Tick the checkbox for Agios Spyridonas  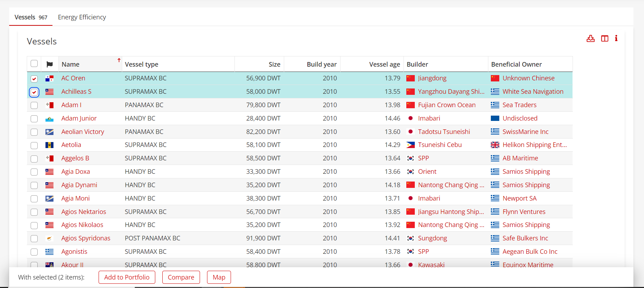pyautogui.click(x=34, y=239)
